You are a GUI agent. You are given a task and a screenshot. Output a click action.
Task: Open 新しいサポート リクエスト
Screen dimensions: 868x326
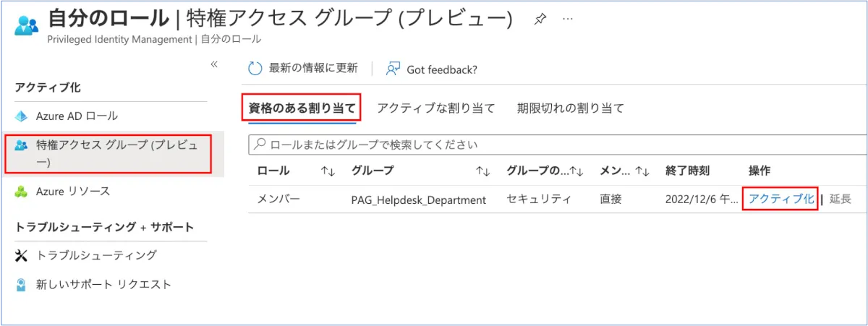(103, 285)
